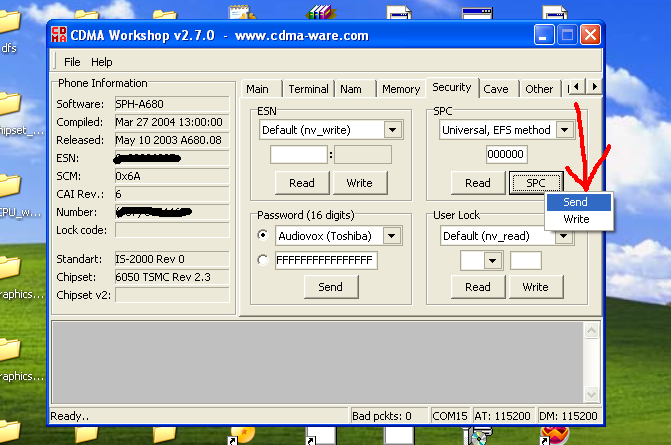Click the empty Lock code field
This screenshot has height=445, width=671.
172,230
